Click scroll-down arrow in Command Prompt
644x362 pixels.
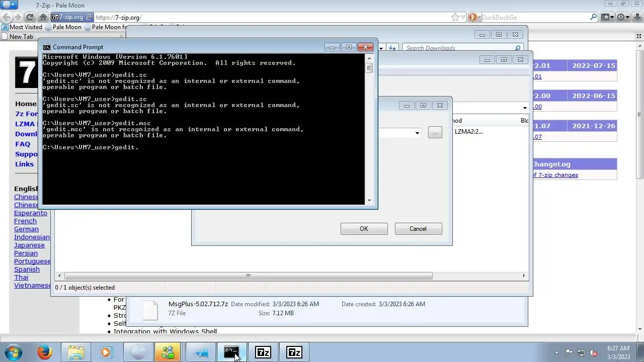click(369, 201)
